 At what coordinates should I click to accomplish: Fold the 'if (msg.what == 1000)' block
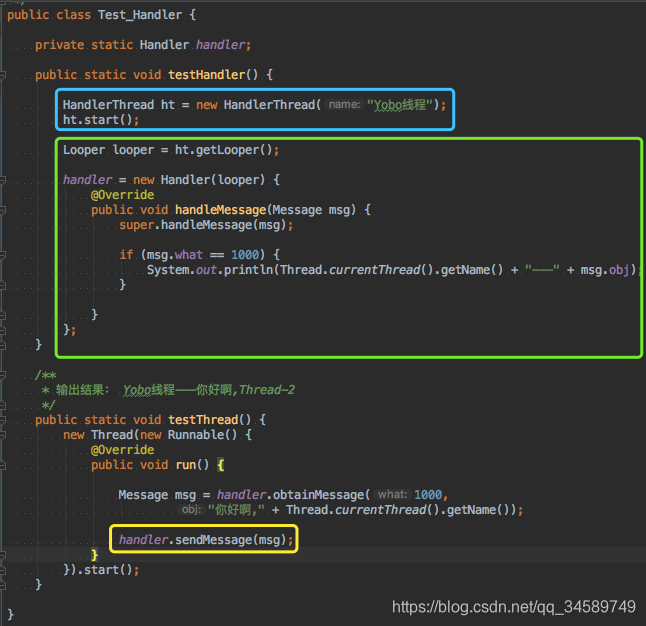click(x=2, y=255)
